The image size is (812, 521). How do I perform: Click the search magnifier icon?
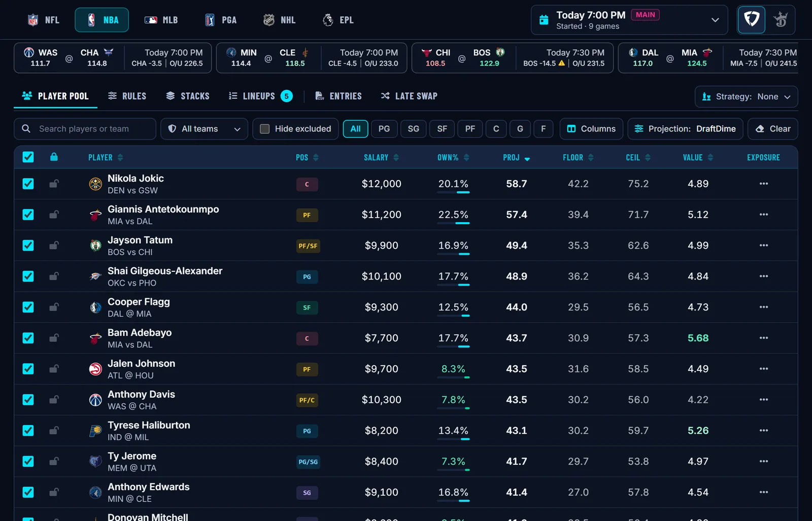26,129
